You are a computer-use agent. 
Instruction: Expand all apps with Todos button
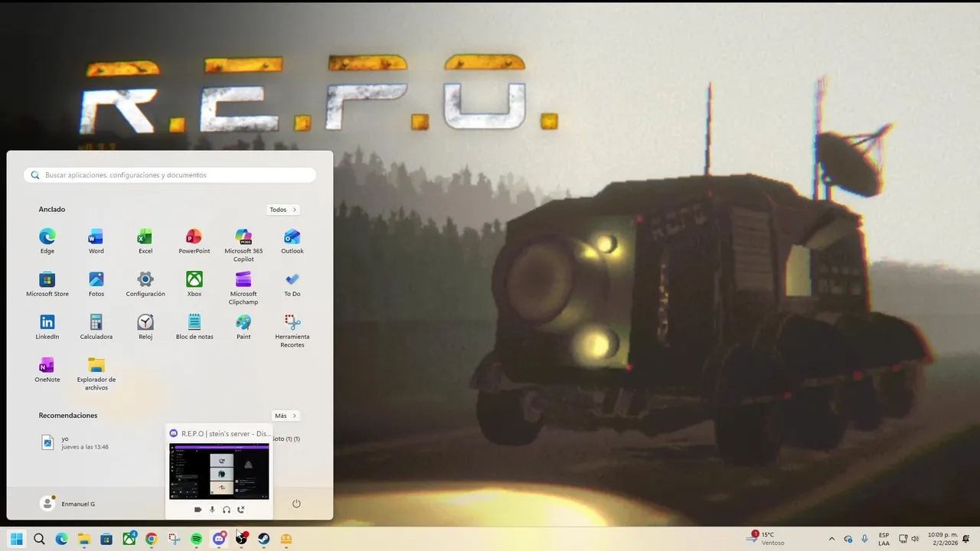[283, 210]
